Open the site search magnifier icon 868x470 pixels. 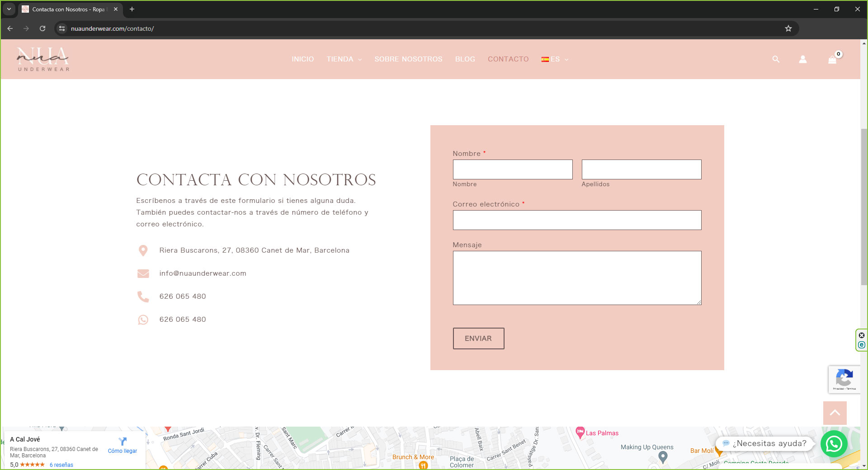(x=776, y=59)
